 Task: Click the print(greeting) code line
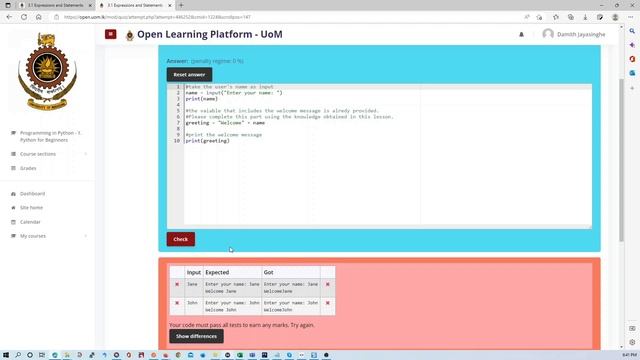(x=207, y=141)
